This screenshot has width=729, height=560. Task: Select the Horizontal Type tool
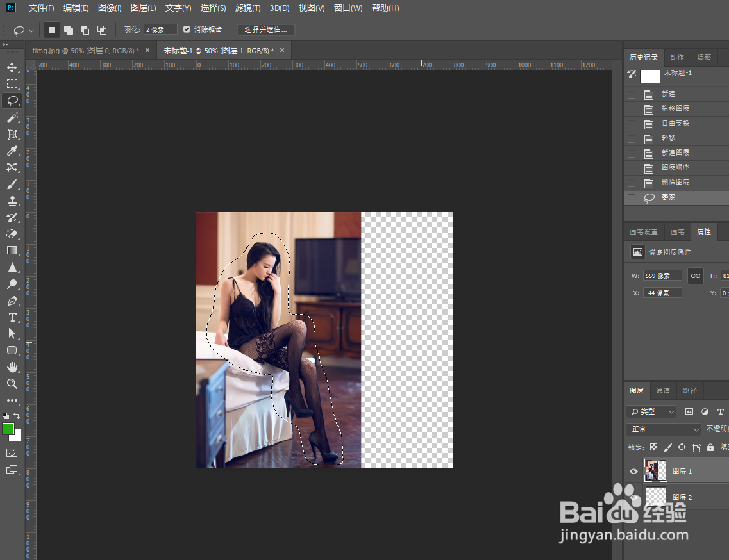pyautogui.click(x=12, y=317)
